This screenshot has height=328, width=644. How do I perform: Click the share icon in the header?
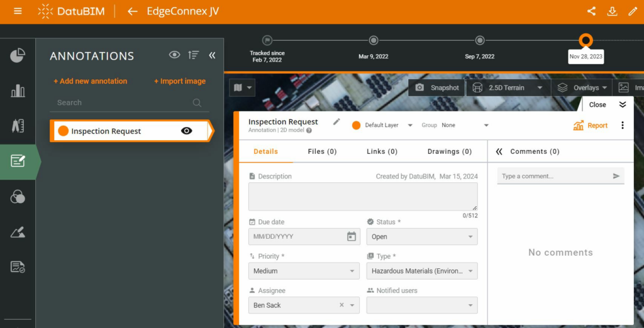click(x=591, y=11)
